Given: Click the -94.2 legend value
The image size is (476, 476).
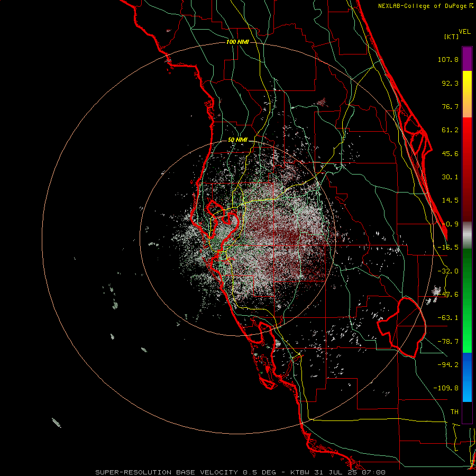Looking at the screenshot, I should pyautogui.click(x=448, y=364).
